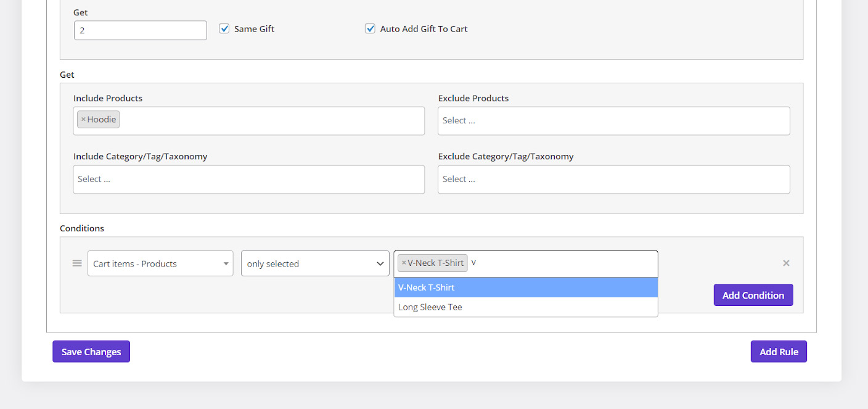Remove the V-Neck T-Shirt tag from condition
This screenshot has width=868, height=409.
[x=404, y=263]
